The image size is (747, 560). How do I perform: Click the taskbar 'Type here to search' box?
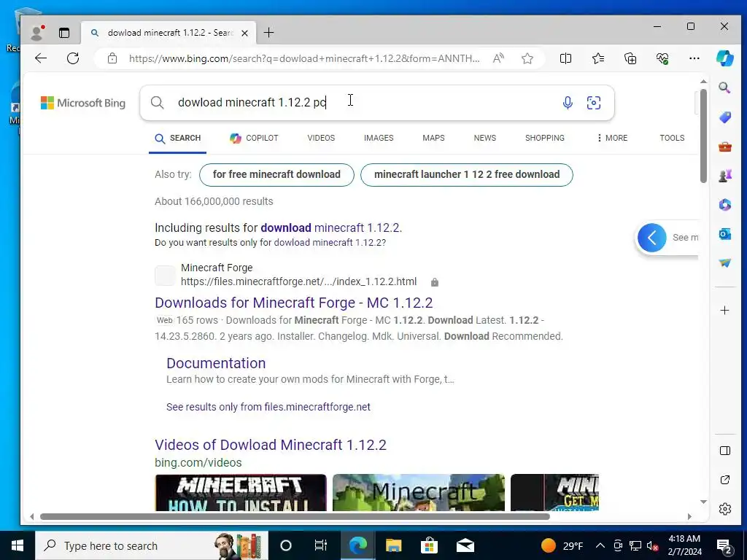point(152,545)
